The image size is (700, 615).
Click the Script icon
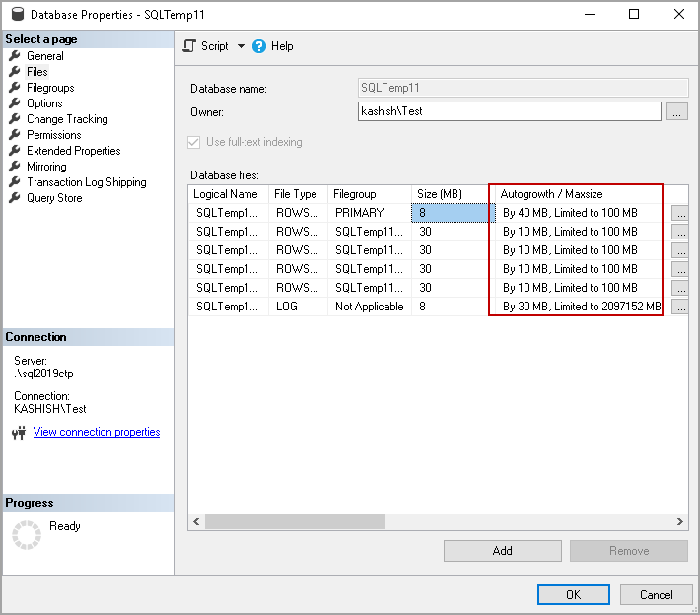click(x=189, y=46)
